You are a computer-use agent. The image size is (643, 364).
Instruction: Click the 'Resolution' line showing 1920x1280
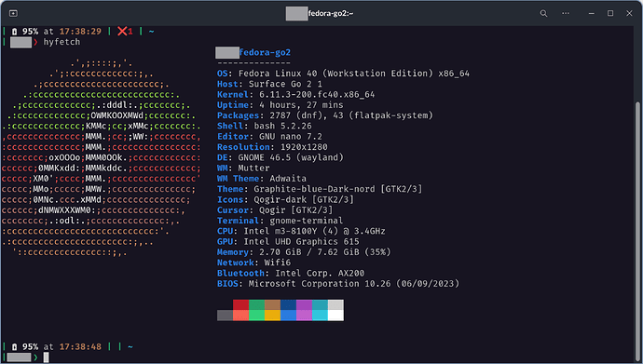click(272, 147)
